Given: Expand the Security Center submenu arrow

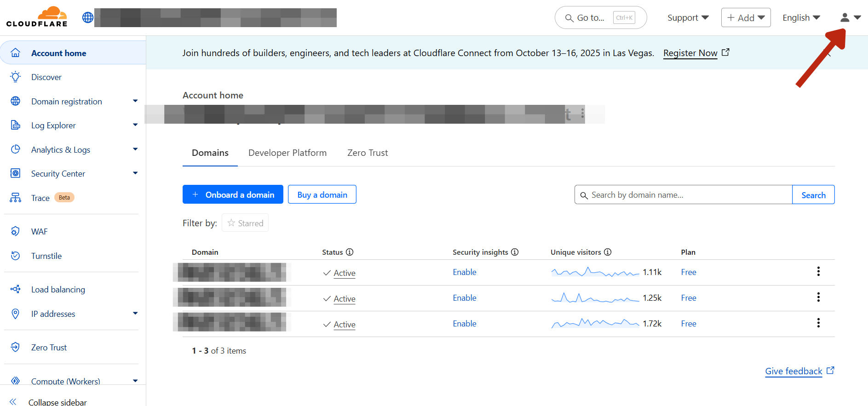Looking at the screenshot, I should pos(135,173).
